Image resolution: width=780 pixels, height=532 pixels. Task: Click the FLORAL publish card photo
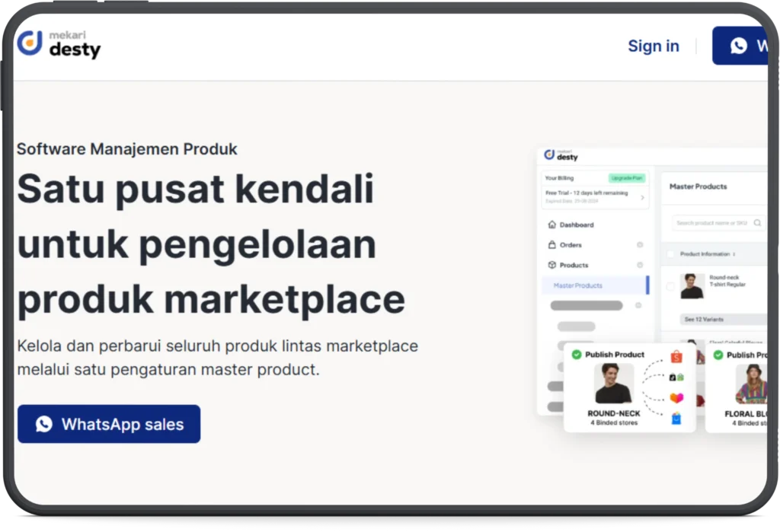tap(752, 384)
